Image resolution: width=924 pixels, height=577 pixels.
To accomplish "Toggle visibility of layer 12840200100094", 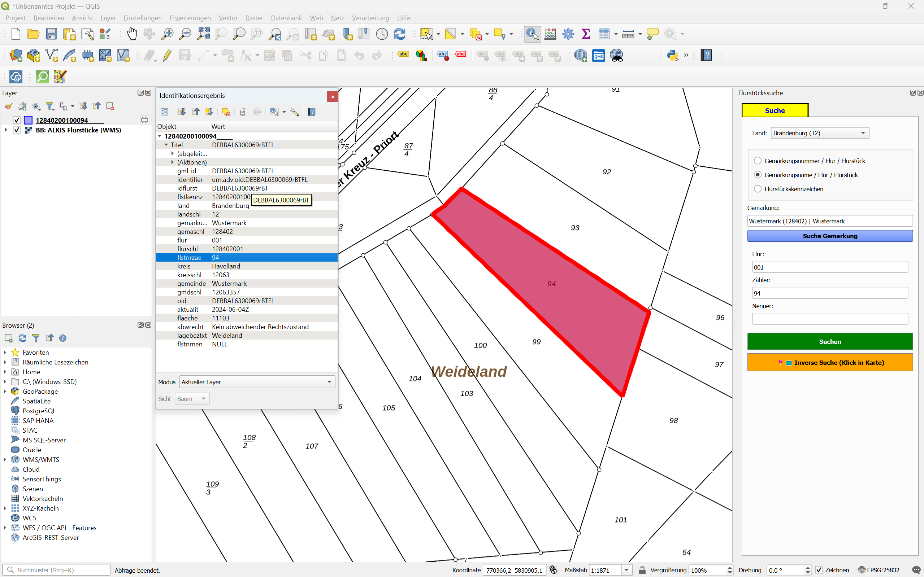I will [17, 120].
